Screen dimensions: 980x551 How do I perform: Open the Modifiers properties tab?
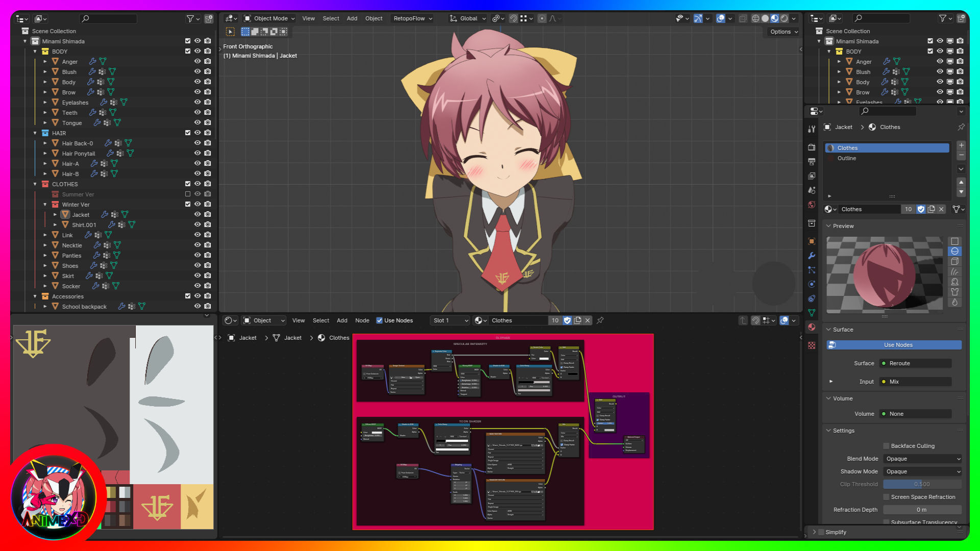812,256
